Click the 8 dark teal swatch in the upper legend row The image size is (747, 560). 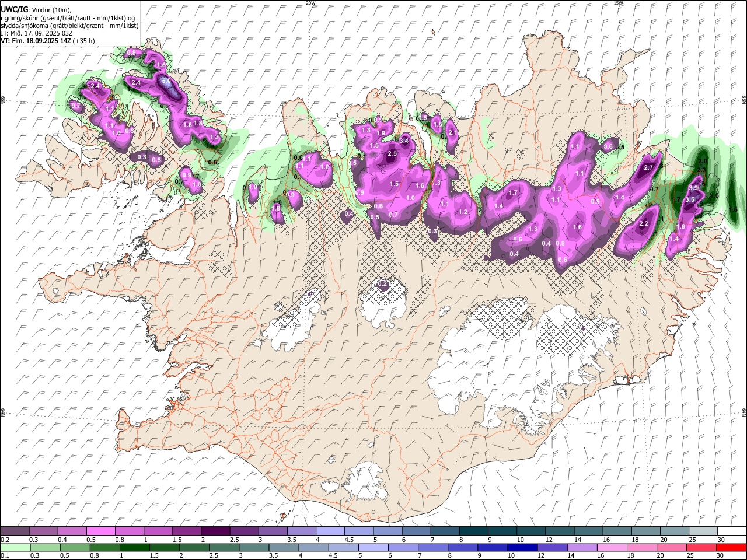click(x=473, y=531)
